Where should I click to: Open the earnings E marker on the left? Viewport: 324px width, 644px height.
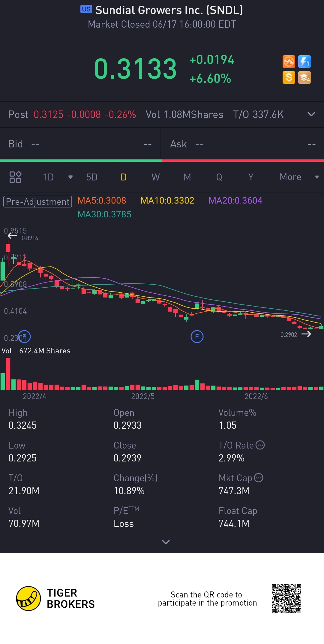point(24,337)
